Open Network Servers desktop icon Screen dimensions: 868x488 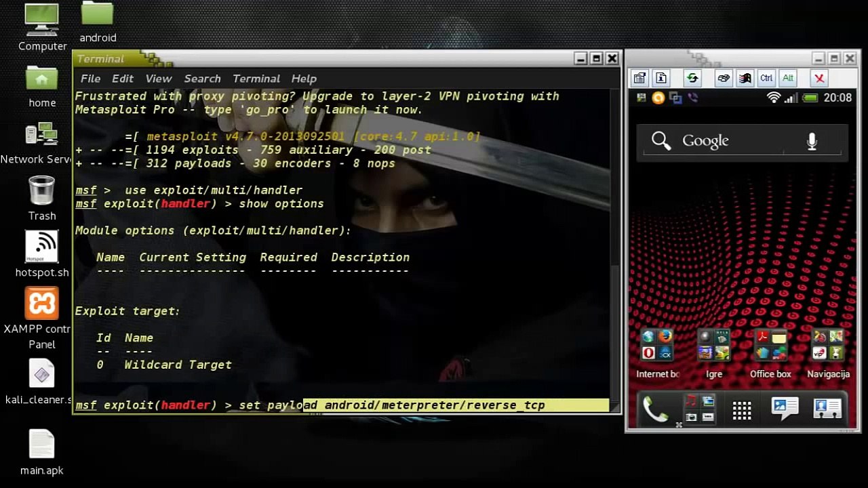click(41, 136)
